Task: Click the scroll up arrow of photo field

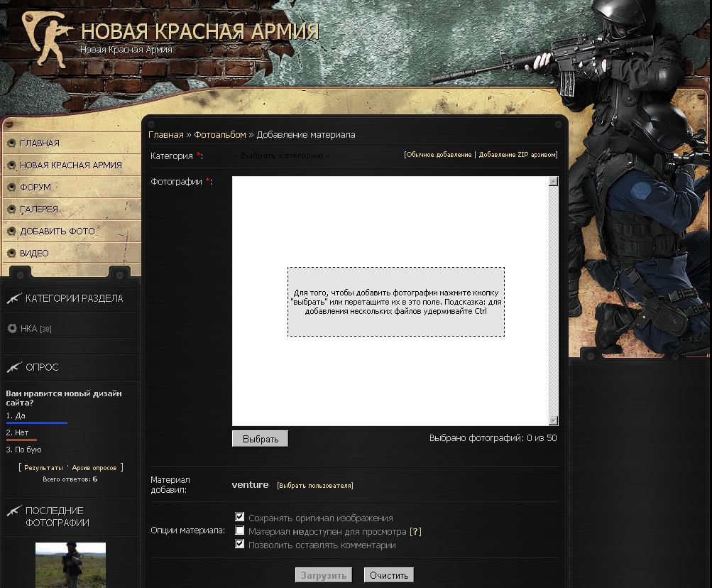Action: (x=553, y=181)
